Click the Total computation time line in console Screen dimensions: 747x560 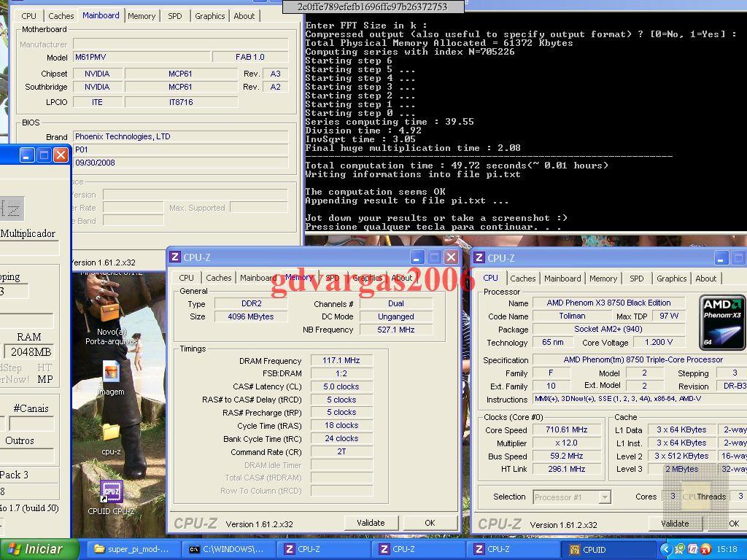tap(457, 166)
